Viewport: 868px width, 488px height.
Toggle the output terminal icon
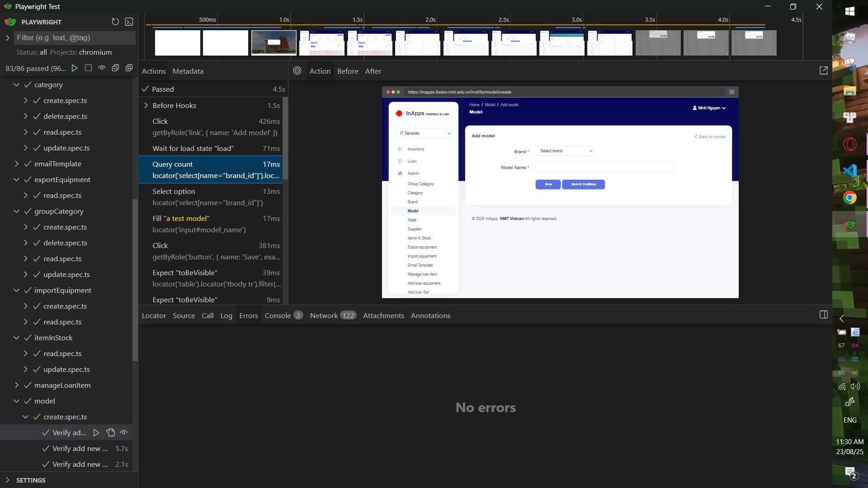point(129,22)
